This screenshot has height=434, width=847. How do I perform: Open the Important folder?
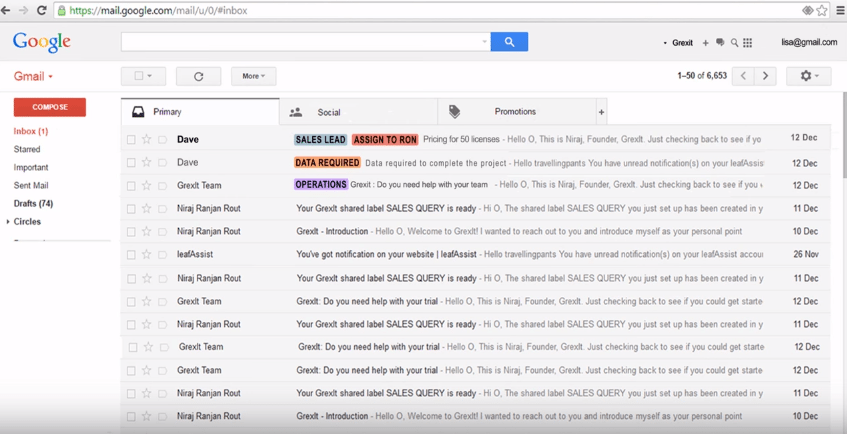(31, 168)
